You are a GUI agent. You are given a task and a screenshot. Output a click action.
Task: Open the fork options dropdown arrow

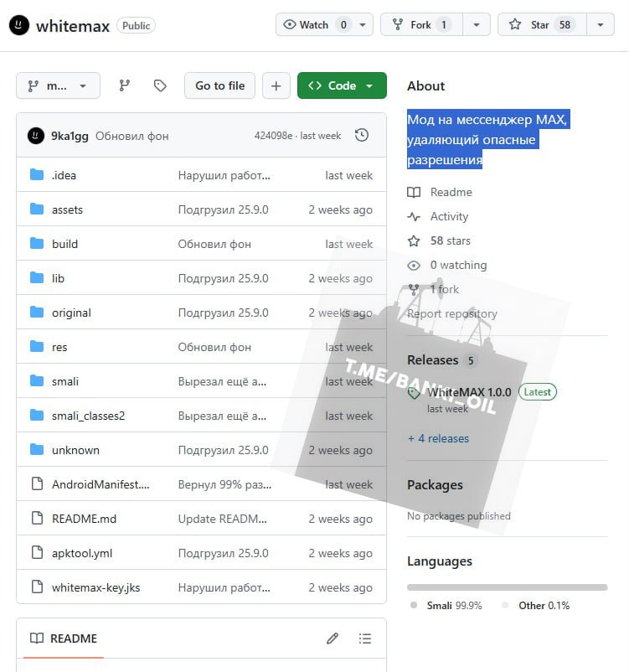tap(476, 25)
